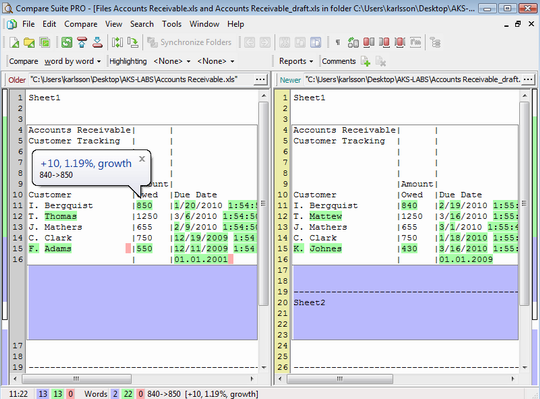
Task: Click '01.01.2001' in the left panel
Action: pos(201,259)
